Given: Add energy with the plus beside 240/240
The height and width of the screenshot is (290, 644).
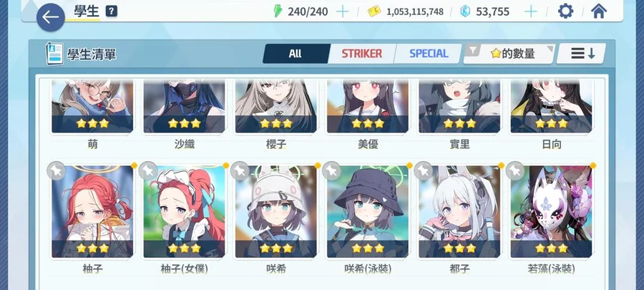Looking at the screenshot, I should (x=342, y=11).
